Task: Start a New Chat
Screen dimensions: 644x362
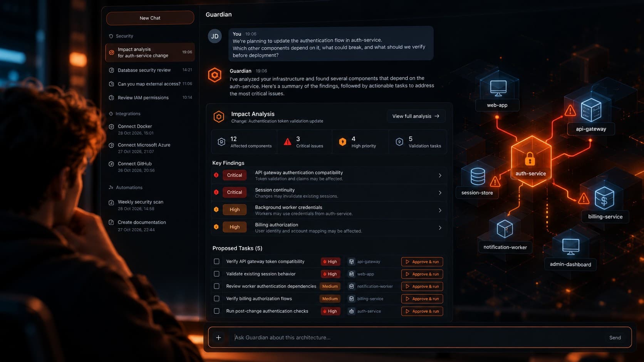Action: (x=150, y=18)
